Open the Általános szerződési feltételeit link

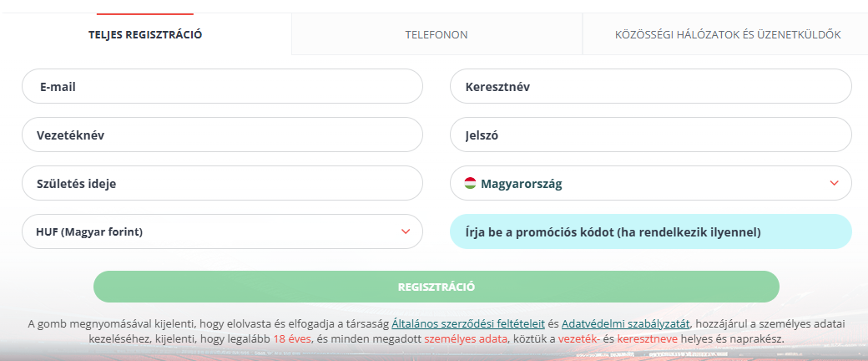[468, 324]
